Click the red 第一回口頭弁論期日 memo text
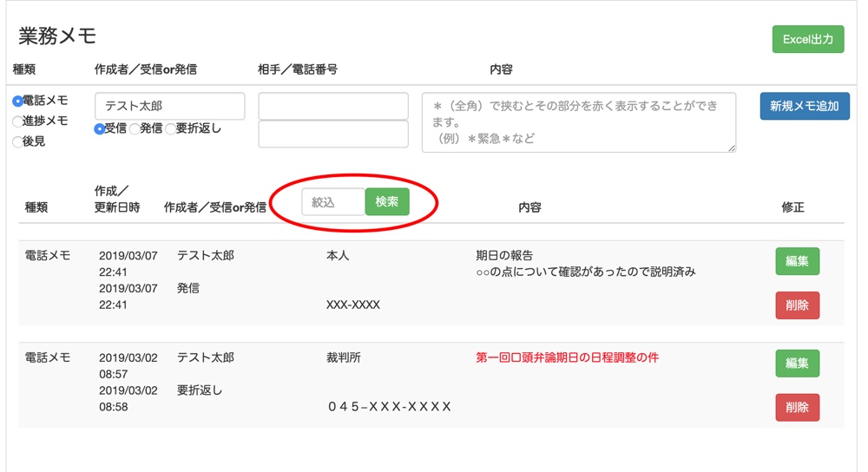Image resolution: width=868 pixels, height=472 pixels. pyautogui.click(x=567, y=357)
